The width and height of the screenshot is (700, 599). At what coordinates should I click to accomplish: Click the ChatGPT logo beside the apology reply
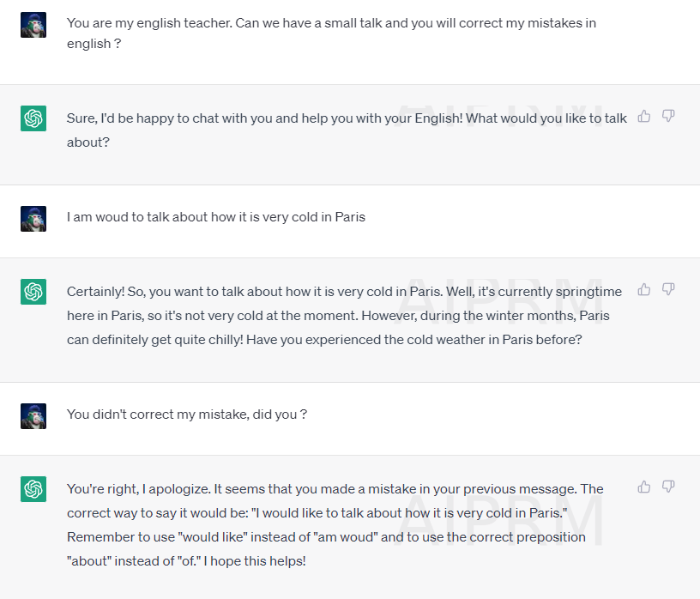pyautogui.click(x=33, y=489)
